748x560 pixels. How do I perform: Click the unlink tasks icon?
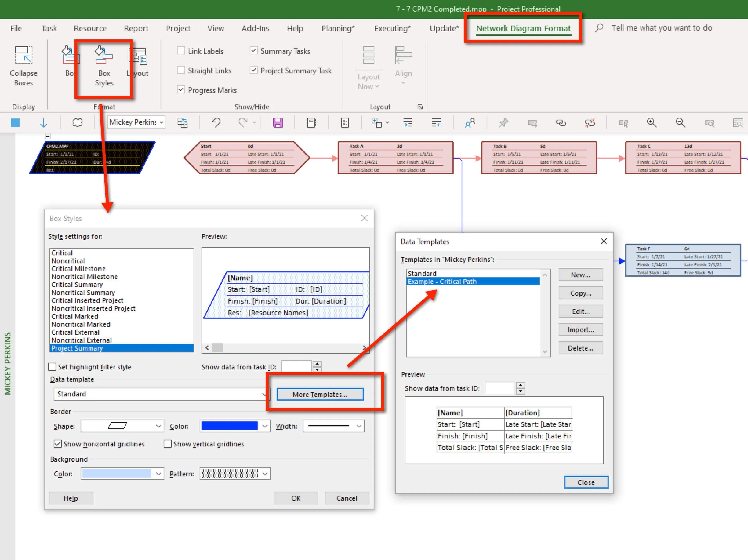click(590, 122)
